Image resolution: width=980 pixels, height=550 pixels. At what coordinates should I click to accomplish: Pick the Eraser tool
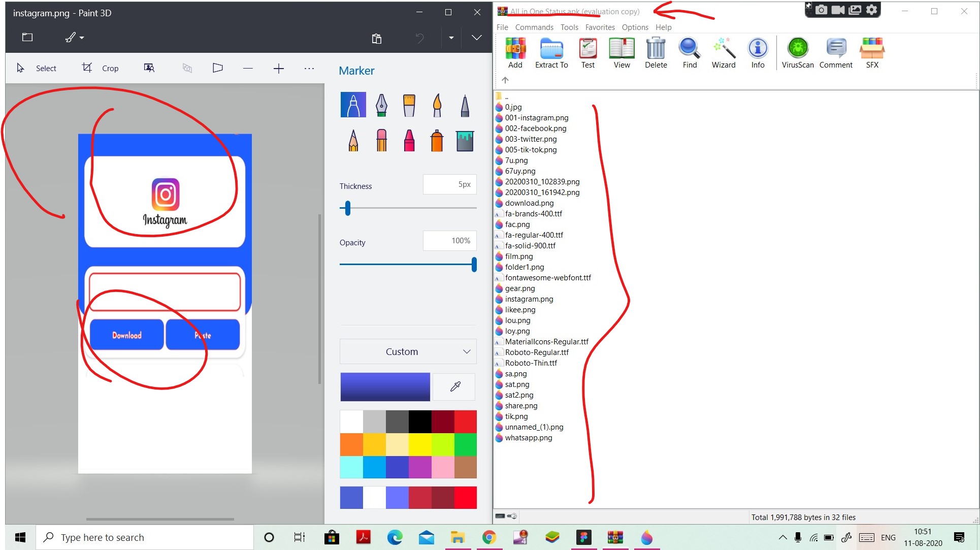381,141
